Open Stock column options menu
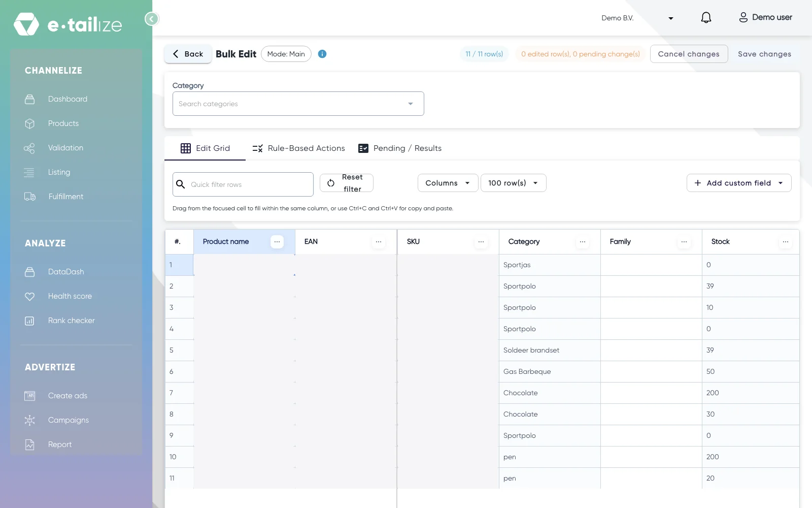This screenshot has height=508, width=812. 786,242
